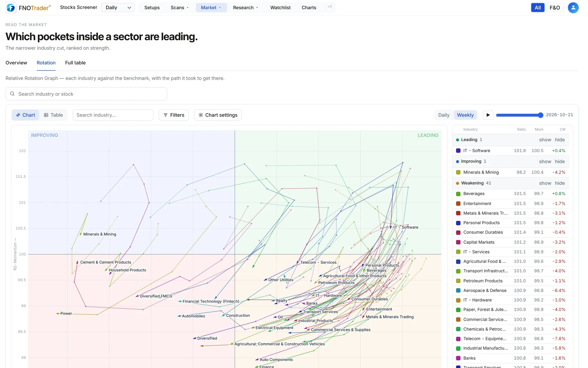The image size is (588, 368).
Task: Click the FNOTrader logo icon
Action: [x=11, y=8]
